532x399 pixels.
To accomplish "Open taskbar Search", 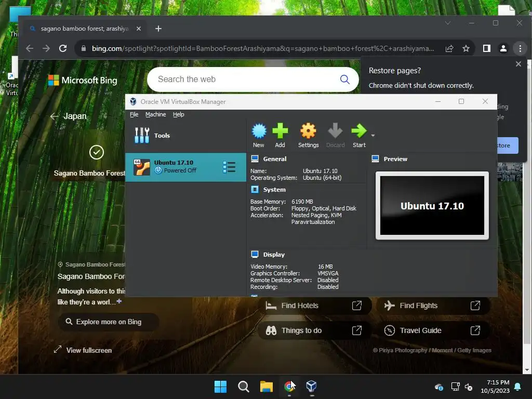I will [x=244, y=387].
